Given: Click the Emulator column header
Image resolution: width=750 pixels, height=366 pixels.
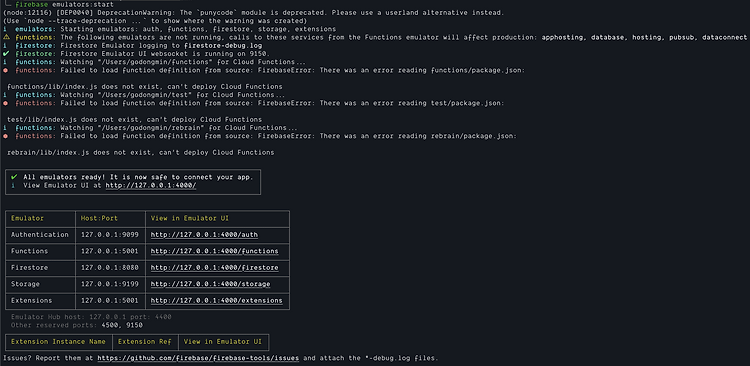Looking at the screenshot, I should click(x=27, y=219).
